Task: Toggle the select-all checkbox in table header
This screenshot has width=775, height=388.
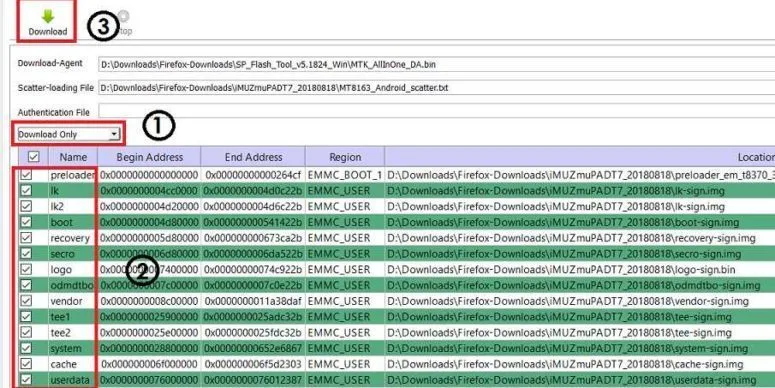Action: click(x=34, y=157)
